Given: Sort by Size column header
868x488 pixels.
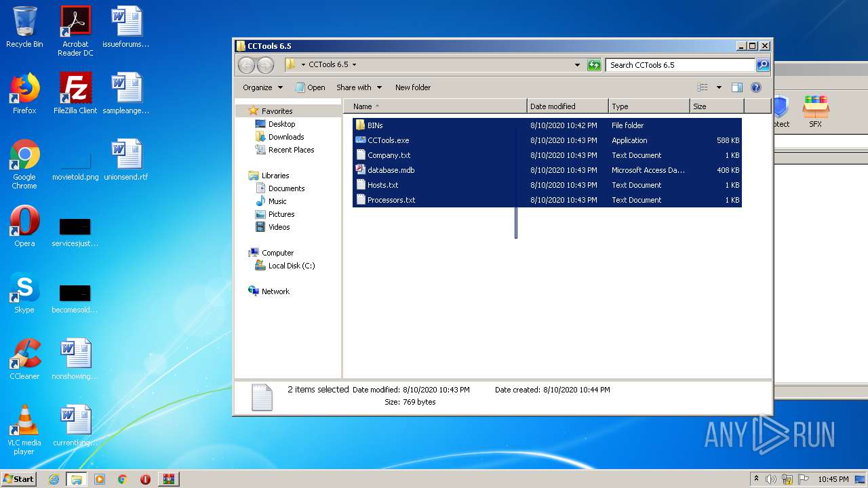Looking at the screenshot, I should pyautogui.click(x=717, y=106).
